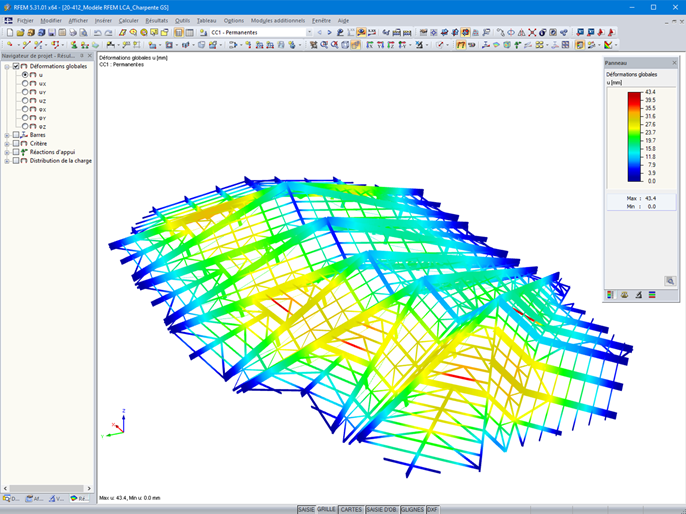
Task: Click the color legend bar in Panneau
Action: (x=634, y=136)
